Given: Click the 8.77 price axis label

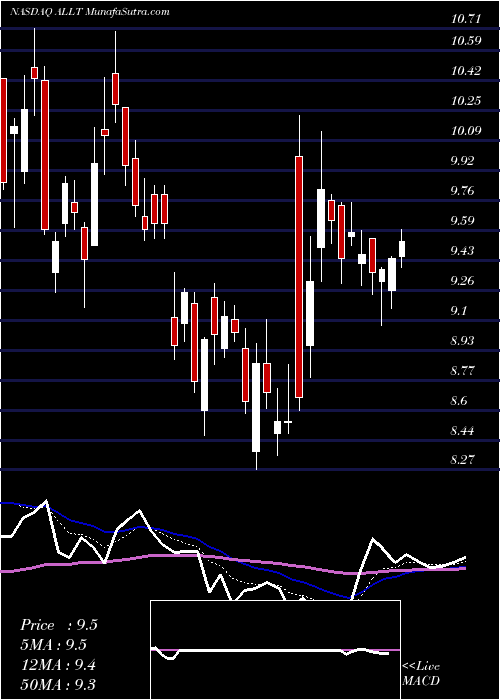Looking at the screenshot, I should point(462,371).
